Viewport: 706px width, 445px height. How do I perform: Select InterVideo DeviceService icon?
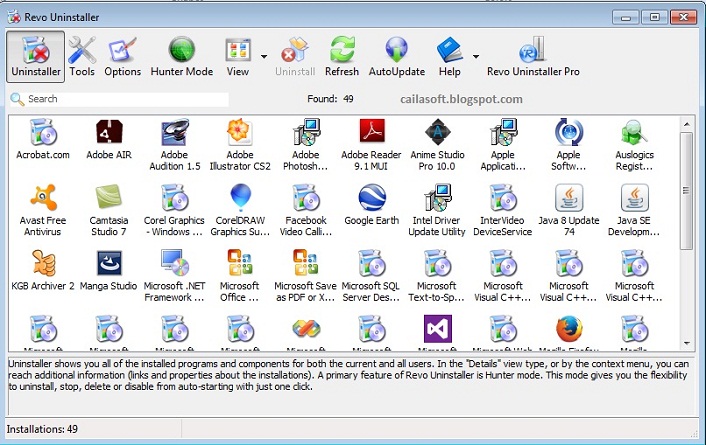click(x=503, y=198)
